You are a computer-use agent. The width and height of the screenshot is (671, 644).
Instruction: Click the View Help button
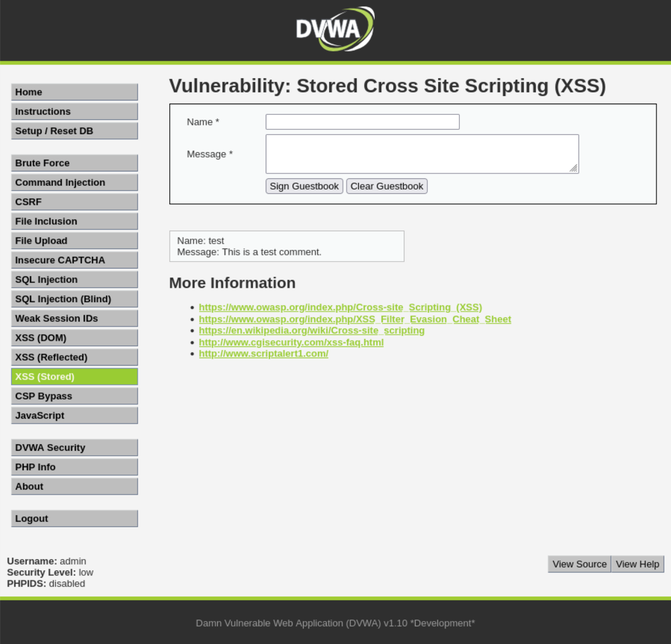(637, 564)
